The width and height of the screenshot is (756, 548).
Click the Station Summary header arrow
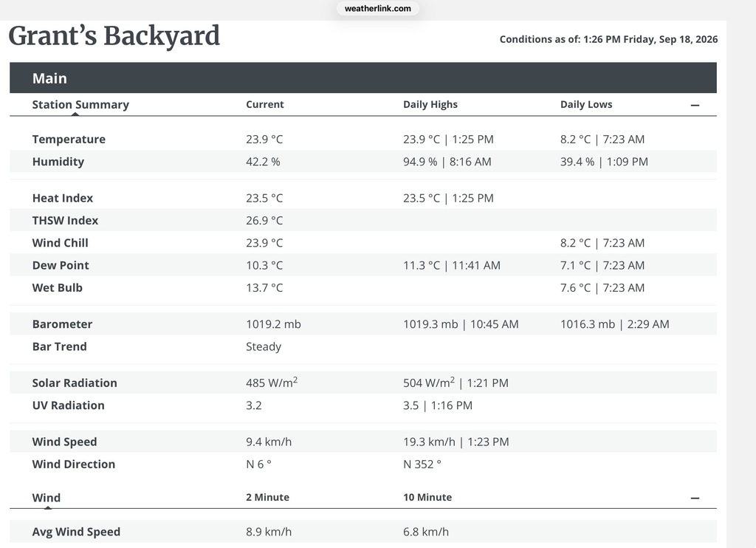click(75, 114)
